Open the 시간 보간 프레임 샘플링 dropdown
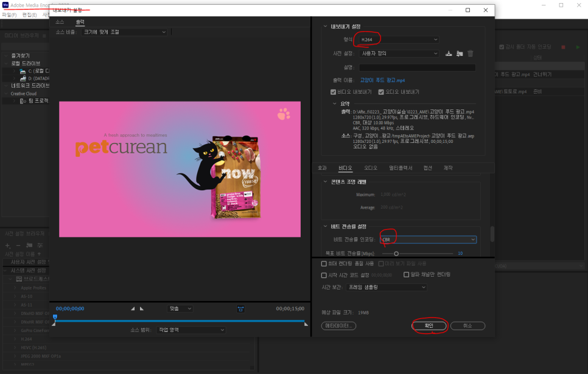588x374 pixels. tap(387, 287)
